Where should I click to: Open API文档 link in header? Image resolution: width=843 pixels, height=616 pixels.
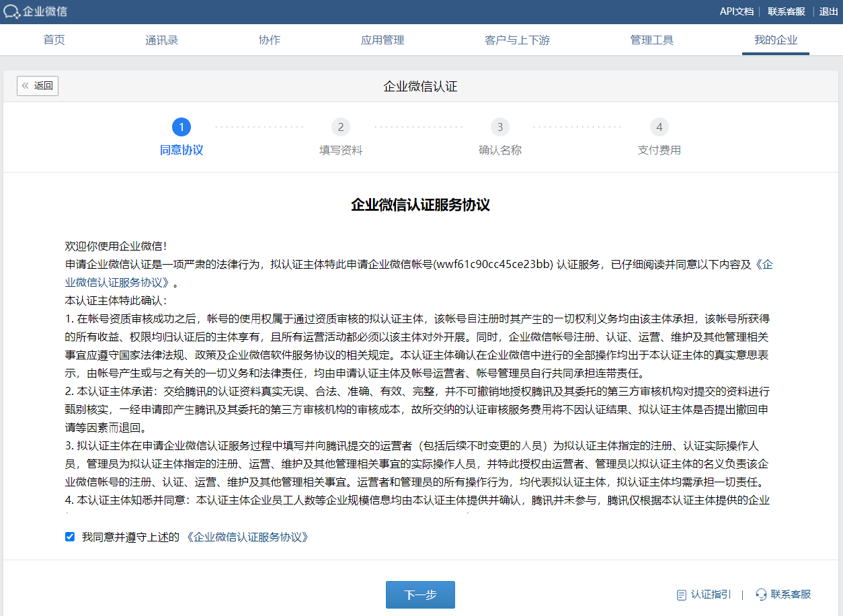tap(737, 11)
